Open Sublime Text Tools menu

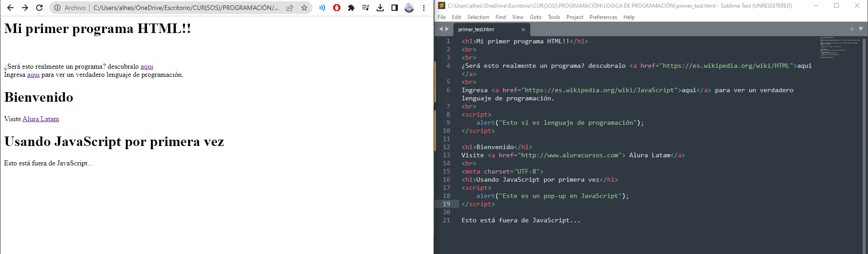click(x=554, y=17)
